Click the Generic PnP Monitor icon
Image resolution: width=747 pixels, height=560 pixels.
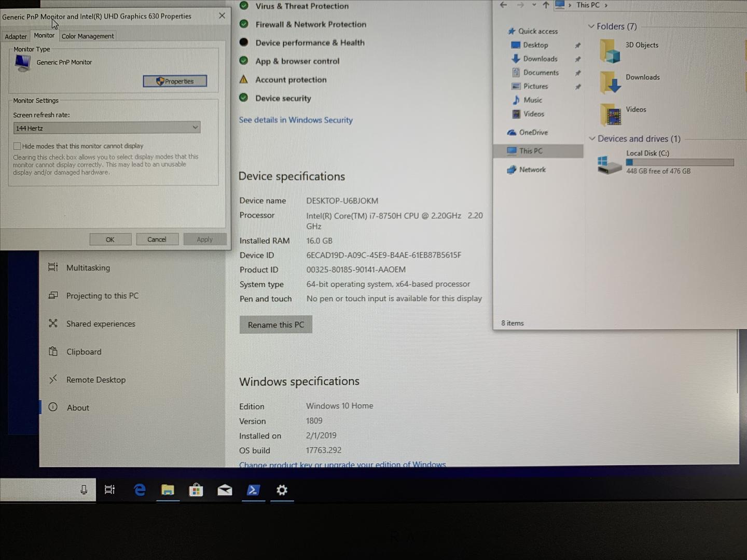pos(23,63)
